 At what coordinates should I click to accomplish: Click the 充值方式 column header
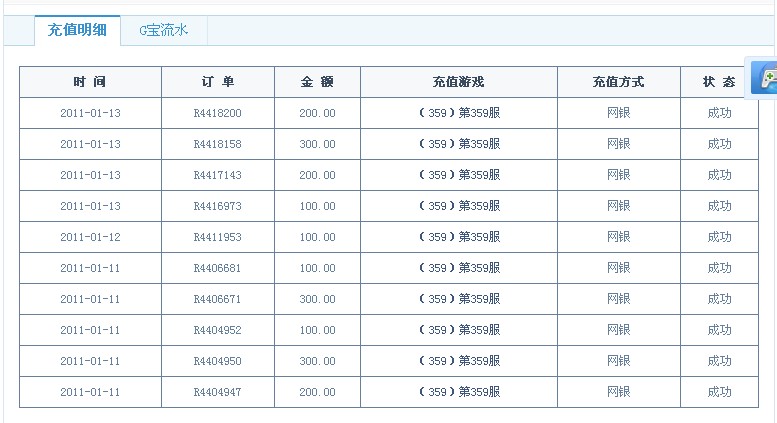(x=619, y=82)
